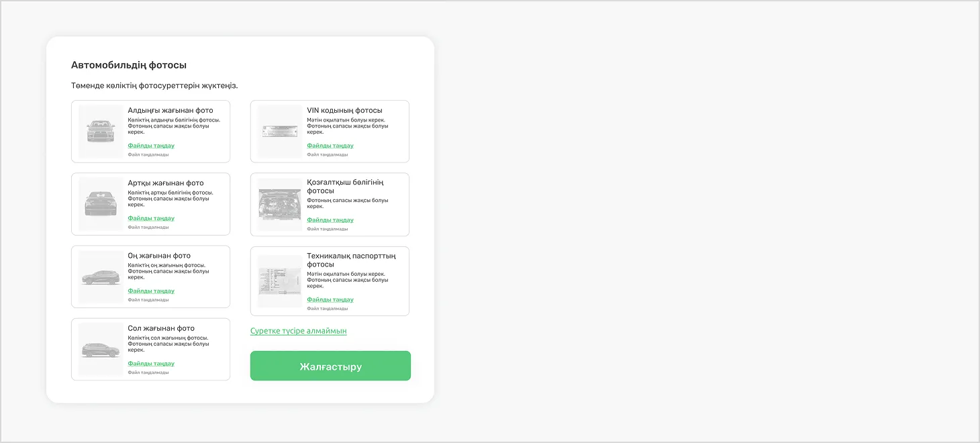Choose file for Қозғалтқыш бөлігінің фотосы
This screenshot has height=443, width=980.
(330, 220)
